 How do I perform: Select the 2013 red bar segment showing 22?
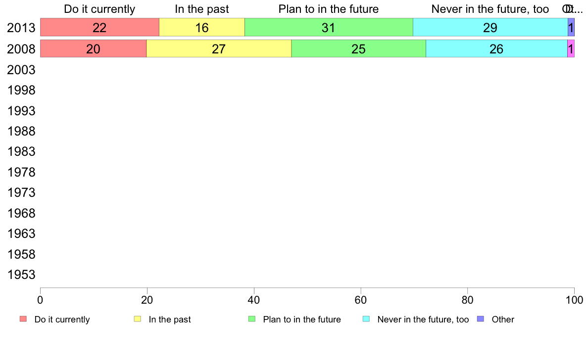100,27
